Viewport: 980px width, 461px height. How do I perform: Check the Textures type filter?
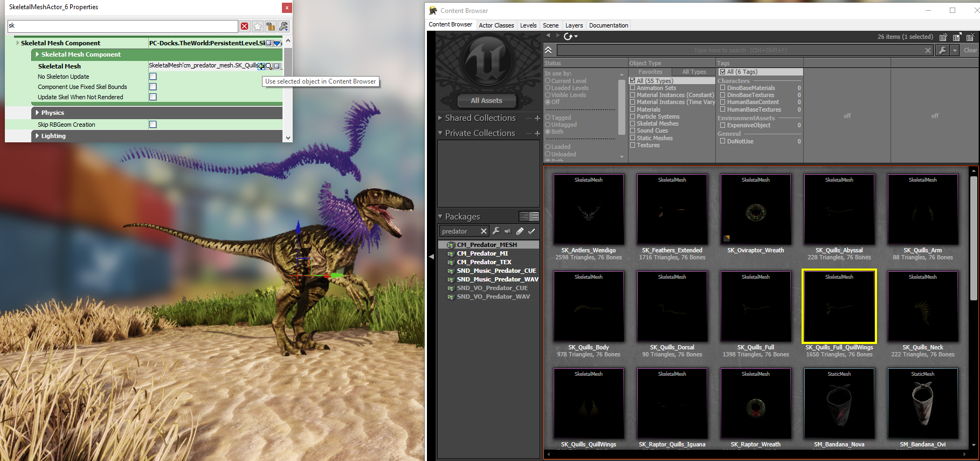(x=633, y=145)
